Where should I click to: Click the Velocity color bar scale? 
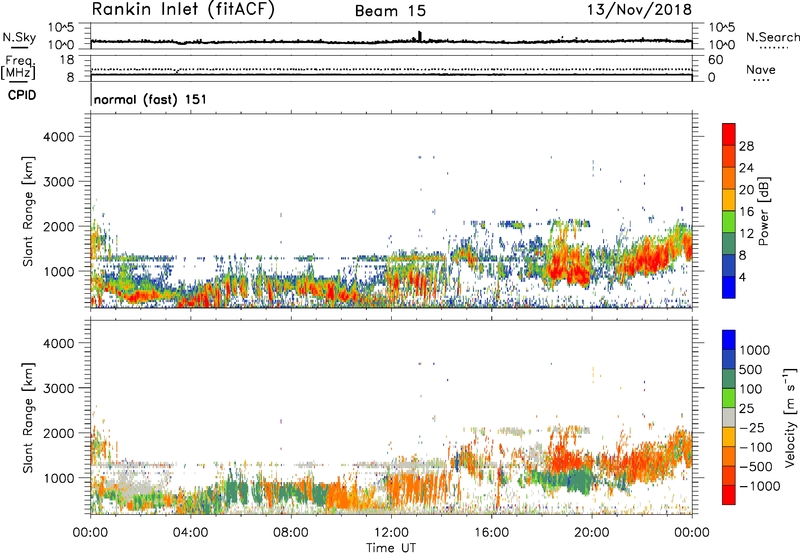click(x=729, y=417)
